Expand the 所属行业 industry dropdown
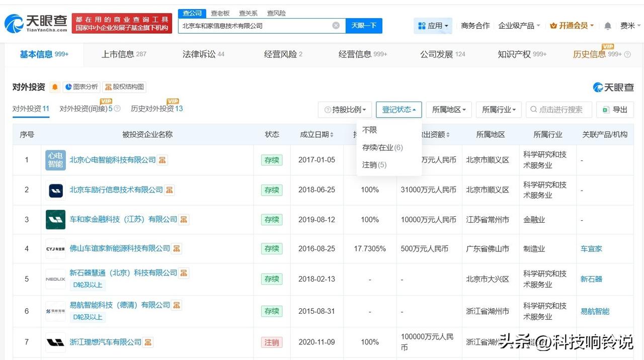This screenshot has width=644, height=360. pos(499,110)
